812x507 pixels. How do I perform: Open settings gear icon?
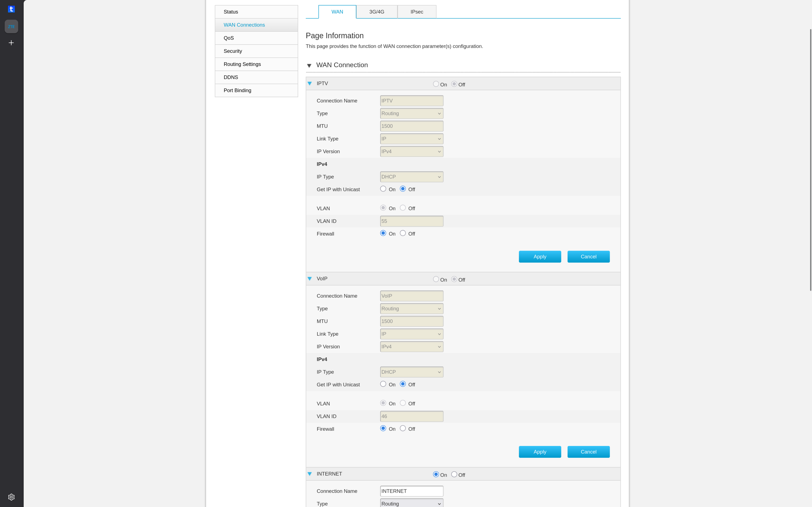pos(12,497)
